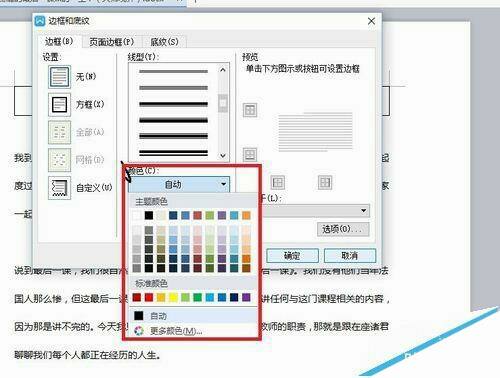This screenshot has width=500, height=378.
Task: Click the line style list scroll down arrow
Action: click(x=223, y=155)
